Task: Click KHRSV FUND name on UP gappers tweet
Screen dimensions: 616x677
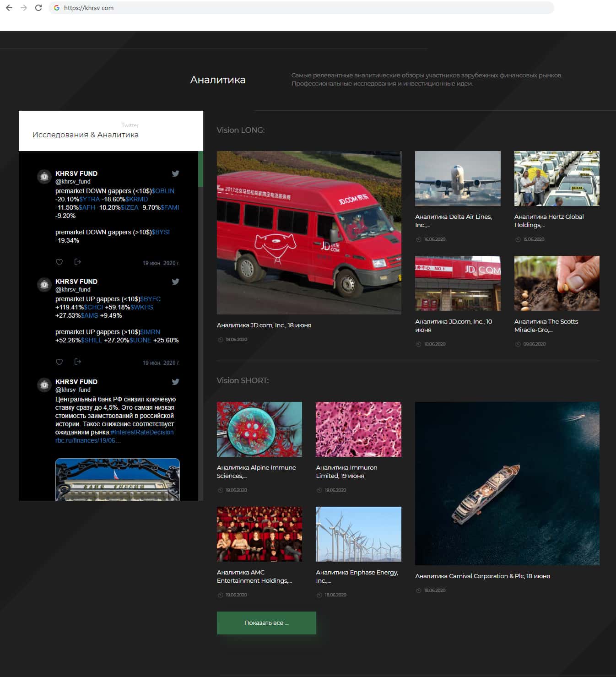Action: click(76, 282)
